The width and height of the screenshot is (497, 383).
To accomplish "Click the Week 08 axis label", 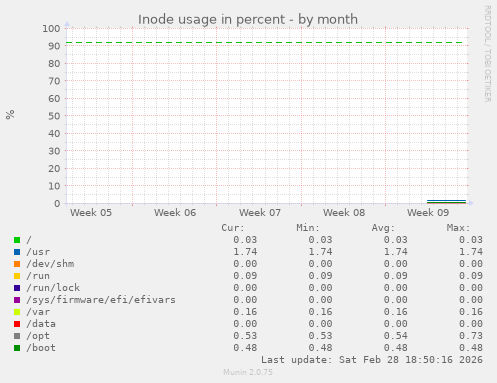I will pos(344,213).
